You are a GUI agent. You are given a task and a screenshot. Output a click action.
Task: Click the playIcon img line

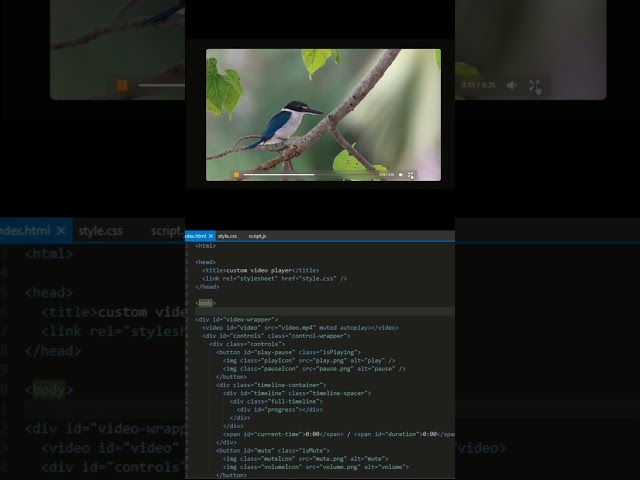309,360
